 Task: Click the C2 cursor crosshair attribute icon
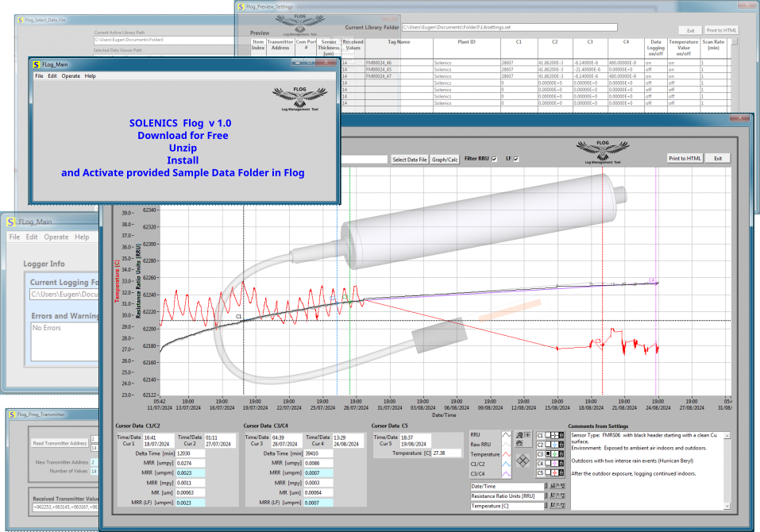click(x=555, y=445)
